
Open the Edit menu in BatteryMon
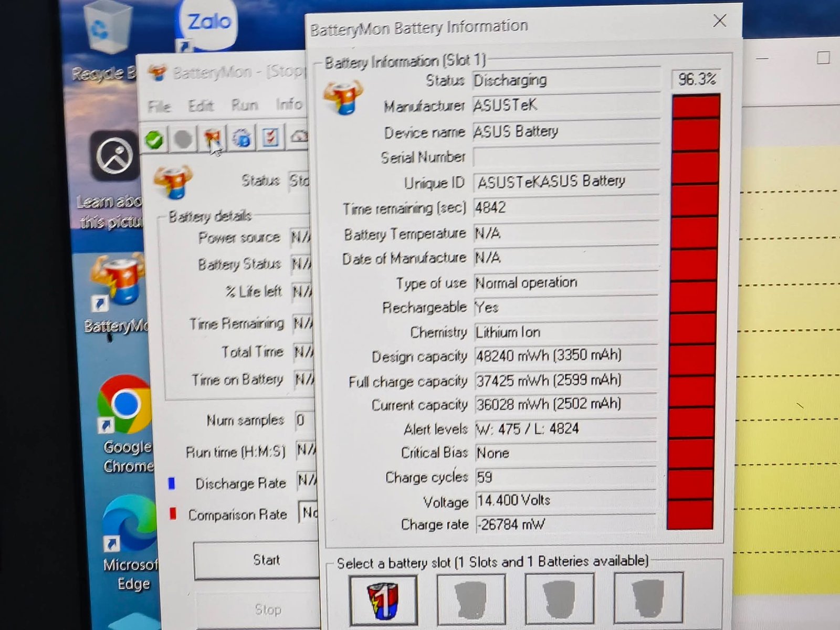[201, 106]
